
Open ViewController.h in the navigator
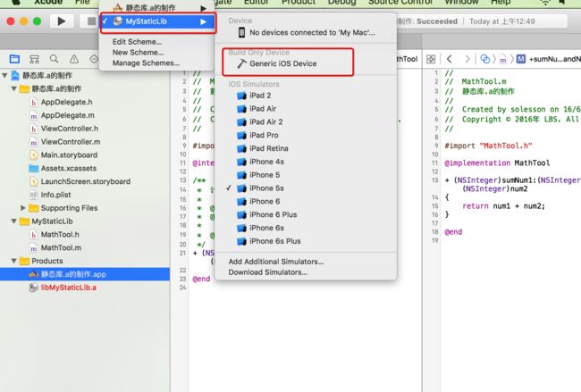(x=70, y=129)
